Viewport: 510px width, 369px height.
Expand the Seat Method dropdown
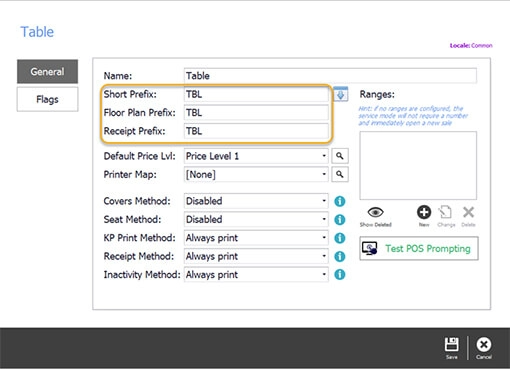pyautogui.click(x=256, y=219)
